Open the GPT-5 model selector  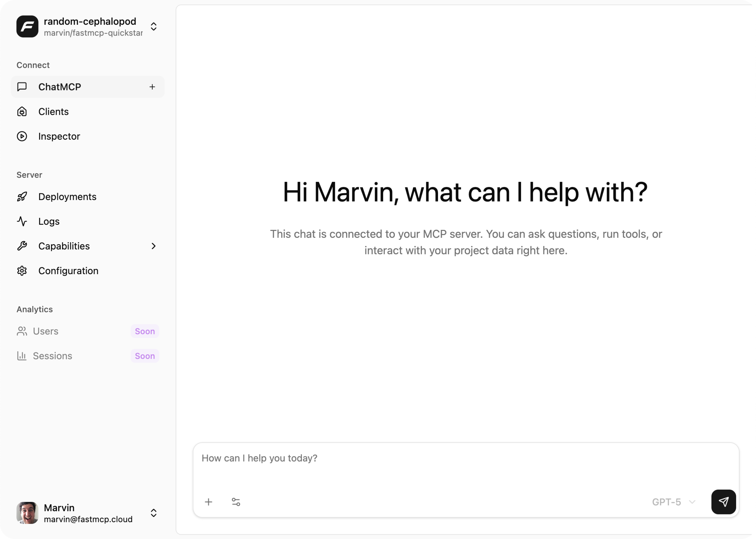[674, 502]
